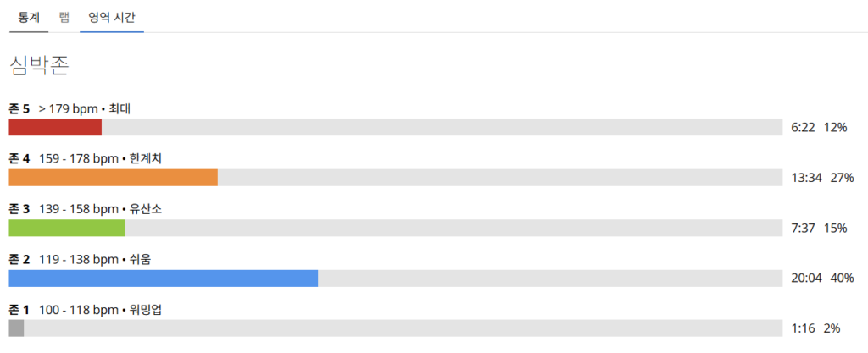Image resolution: width=868 pixels, height=353 pixels.
Task: Click the 20:04 40% time value
Action: tap(822, 279)
